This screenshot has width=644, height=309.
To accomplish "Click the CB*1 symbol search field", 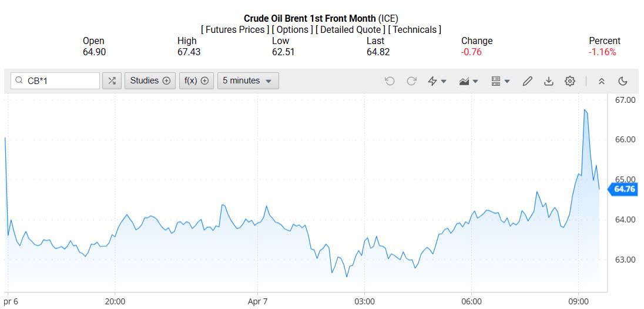I will [56, 80].
